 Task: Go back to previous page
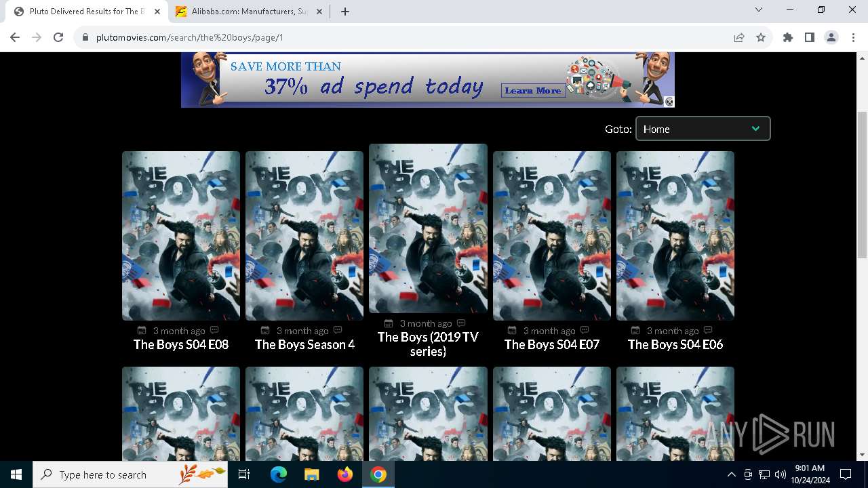pos(15,37)
